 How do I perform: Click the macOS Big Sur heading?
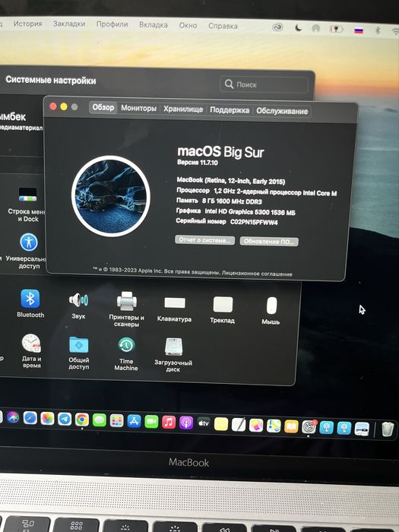220,152
